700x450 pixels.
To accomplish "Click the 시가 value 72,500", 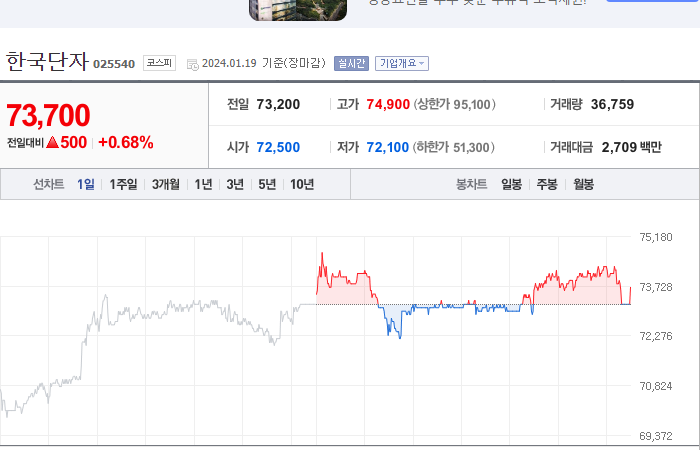I will 278,147.
